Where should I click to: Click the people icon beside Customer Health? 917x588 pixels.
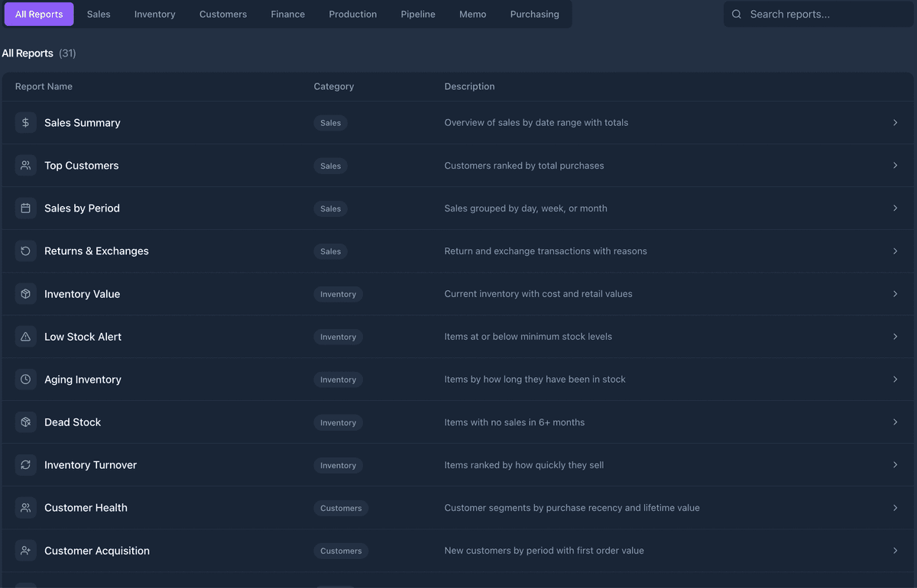(x=25, y=507)
